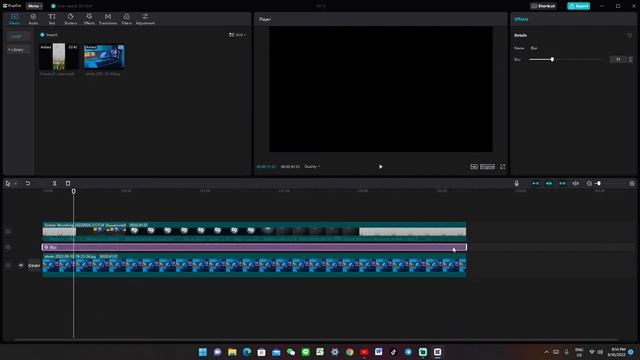
Task: Adjust the timeline zoom slider
Action: coord(598,184)
